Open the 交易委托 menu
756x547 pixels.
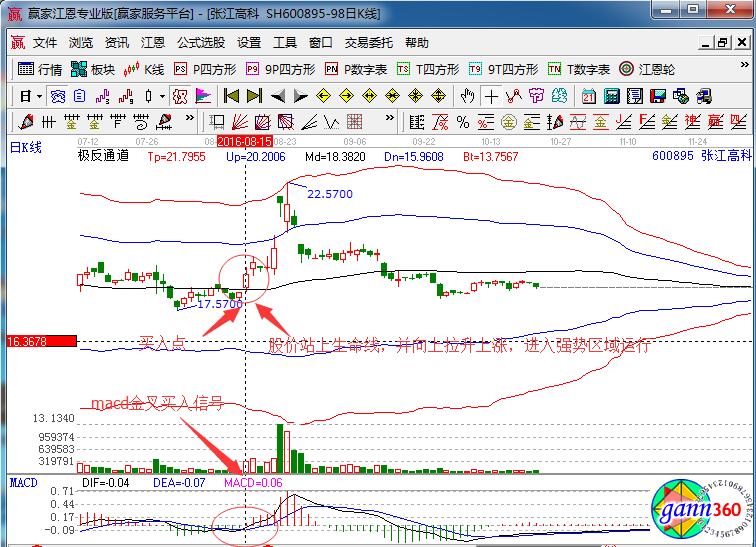tap(369, 43)
